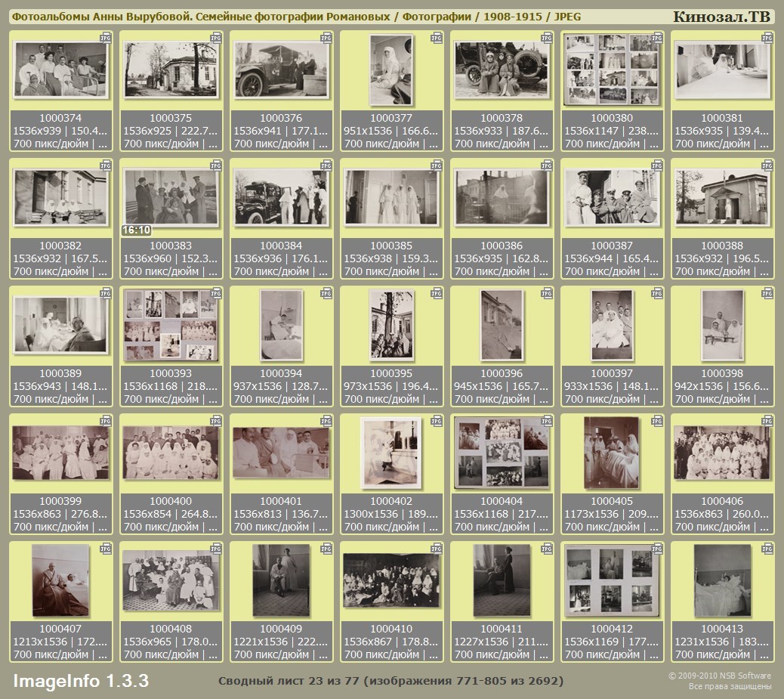Click the JPG badge on thumbnail 1000374

click(x=106, y=38)
